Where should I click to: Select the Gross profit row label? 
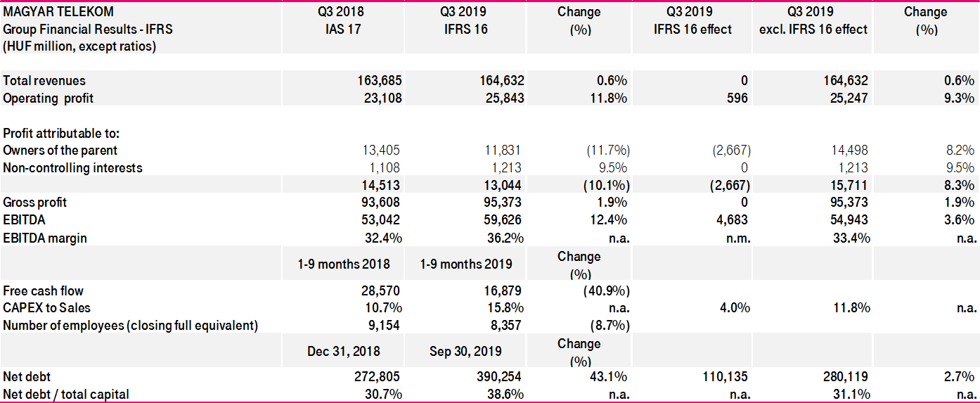tap(34, 203)
